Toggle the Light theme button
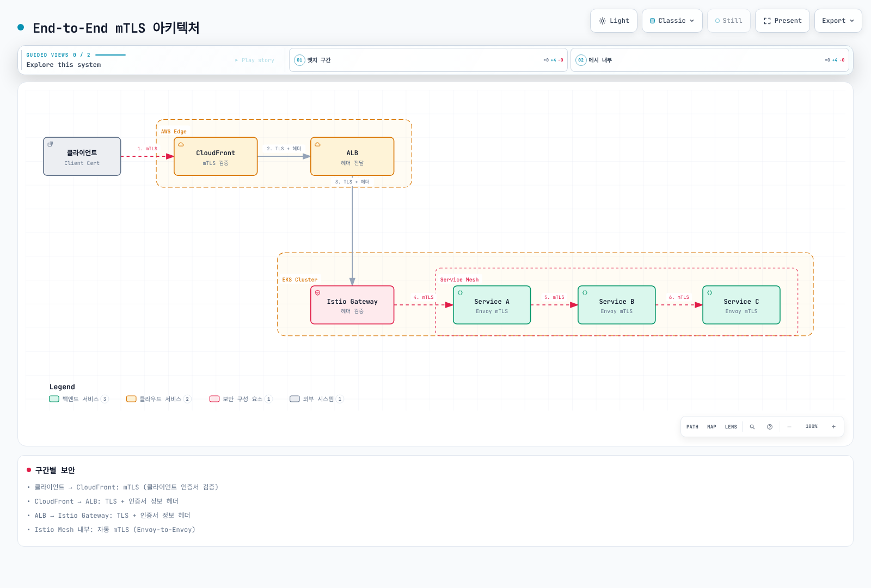Screen dimensions: 871x588 pyautogui.click(x=614, y=21)
